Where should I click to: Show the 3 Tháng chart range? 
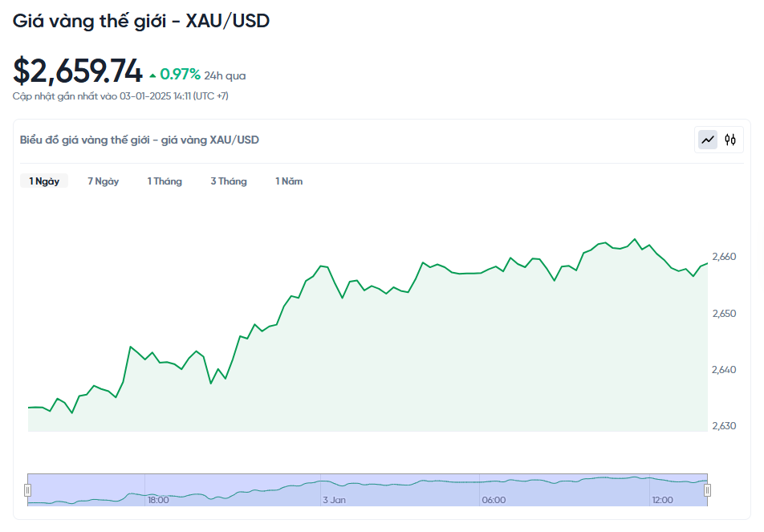[x=229, y=181]
